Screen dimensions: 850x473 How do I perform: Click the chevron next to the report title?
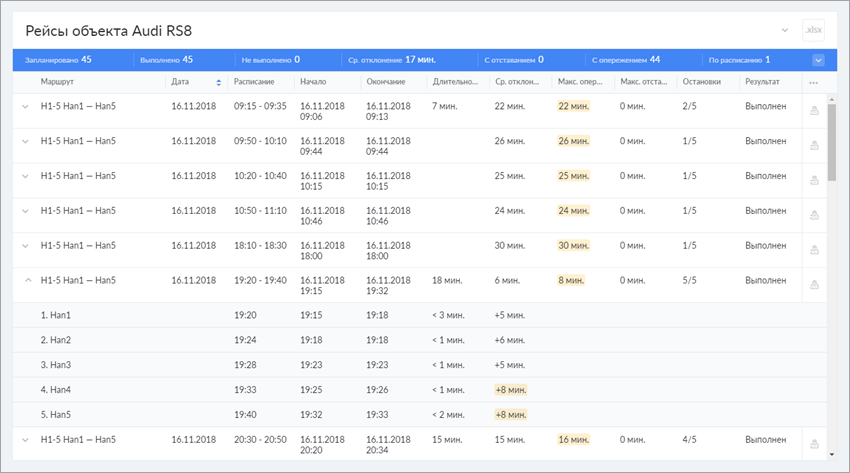click(784, 30)
